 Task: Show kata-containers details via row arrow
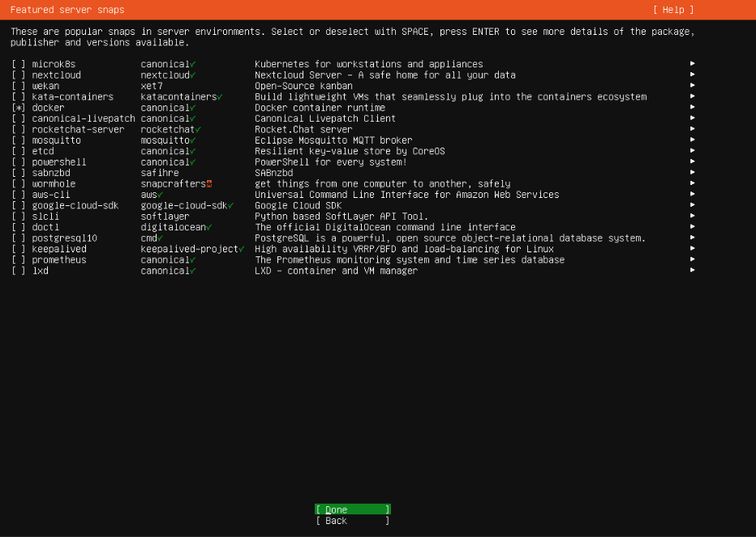pyautogui.click(x=693, y=97)
